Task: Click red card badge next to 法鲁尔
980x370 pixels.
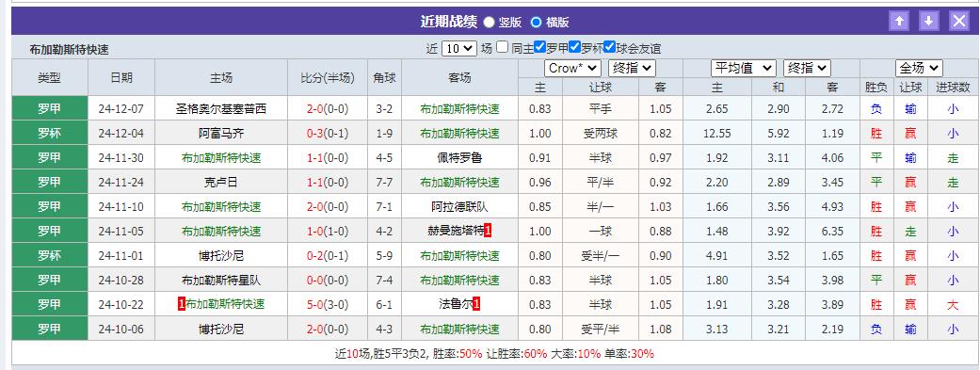Action: (476, 305)
